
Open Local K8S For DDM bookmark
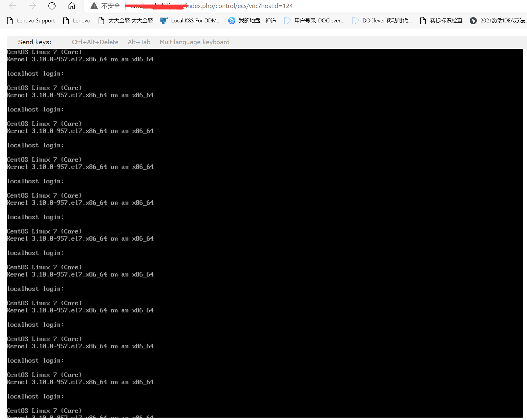coord(191,21)
